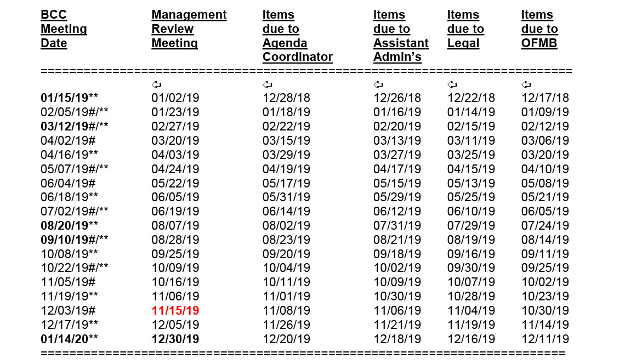Click the 07/31/19 Assistant Admin's due date
Image resolution: width=642 pixels, height=364 pixels.
(x=397, y=225)
